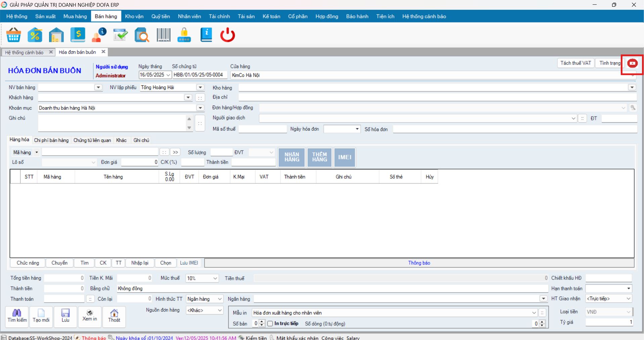
Task: Click the red power exit icon
Action: (x=228, y=35)
